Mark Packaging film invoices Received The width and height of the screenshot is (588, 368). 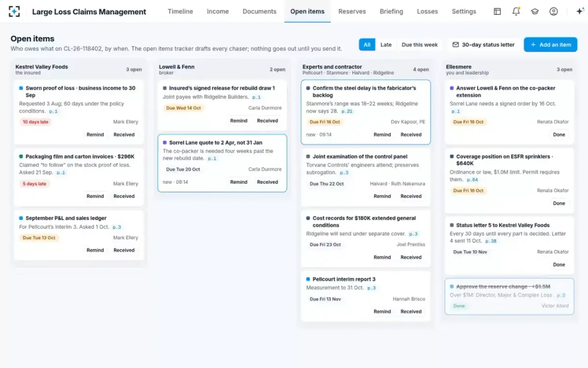pos(124,196)
